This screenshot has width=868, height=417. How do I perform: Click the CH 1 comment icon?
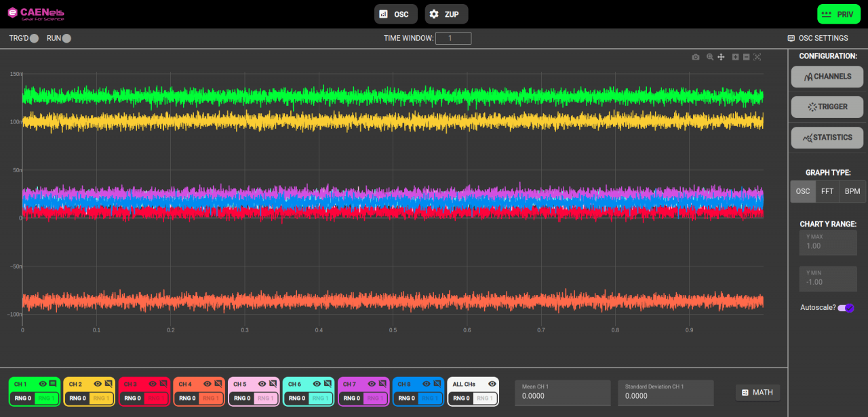click(53, 384)
